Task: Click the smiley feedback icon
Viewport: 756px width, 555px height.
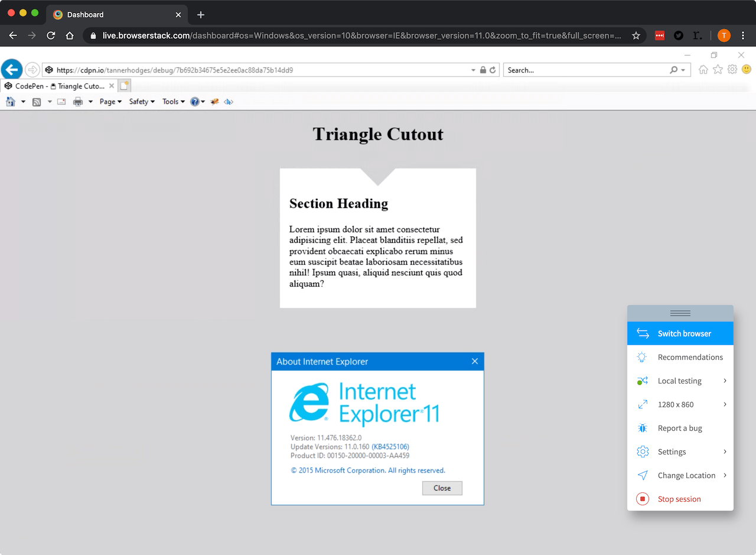Action: (747, 70)
